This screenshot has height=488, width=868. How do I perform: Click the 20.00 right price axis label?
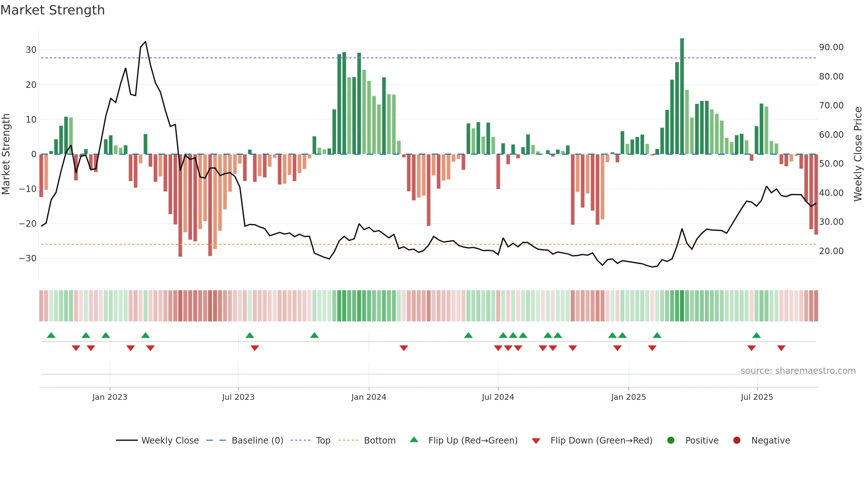click(x=831, y=251)
